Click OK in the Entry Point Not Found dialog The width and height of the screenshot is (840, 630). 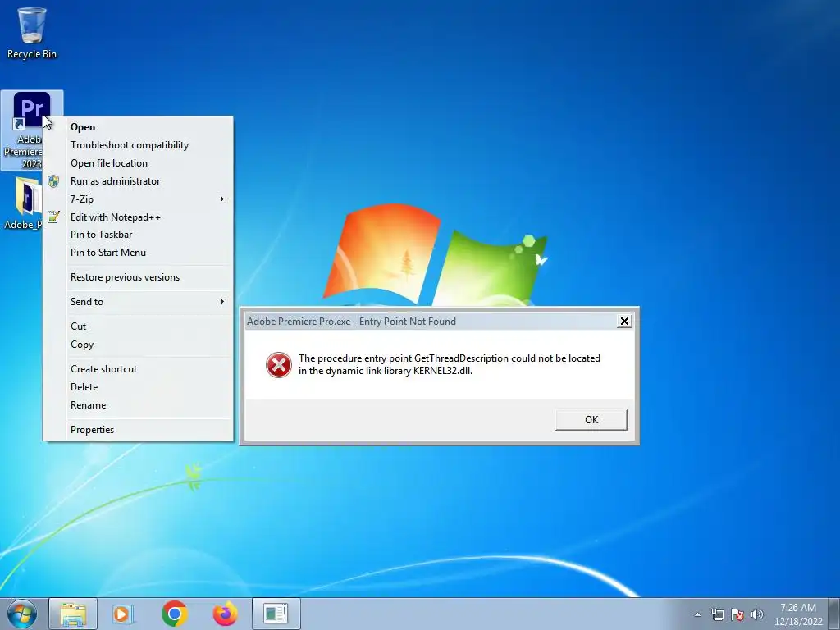(x=591, y=419)
